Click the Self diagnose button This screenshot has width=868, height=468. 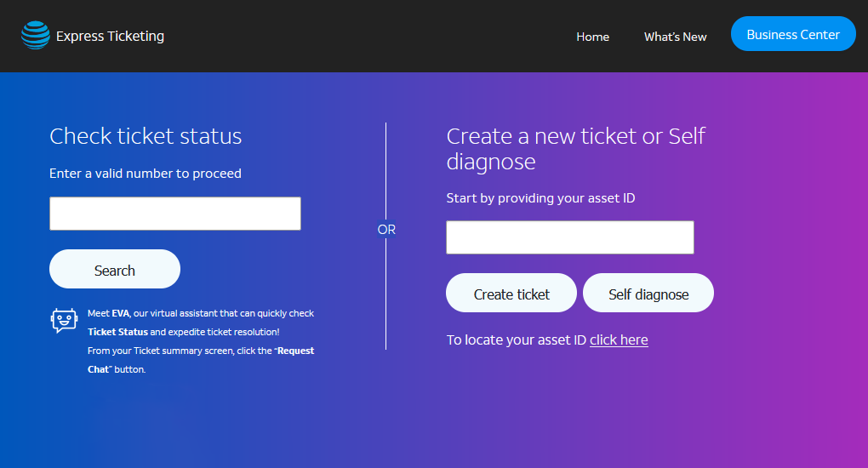pos(648,293)
